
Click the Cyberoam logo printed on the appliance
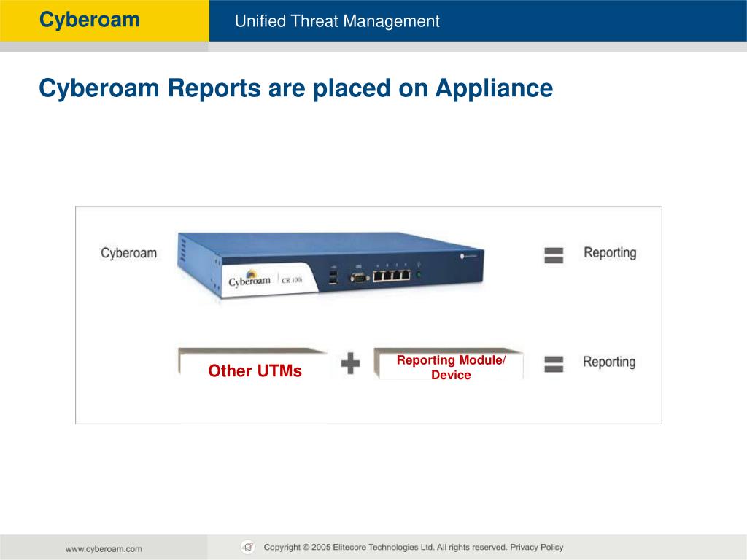point(249,279)
